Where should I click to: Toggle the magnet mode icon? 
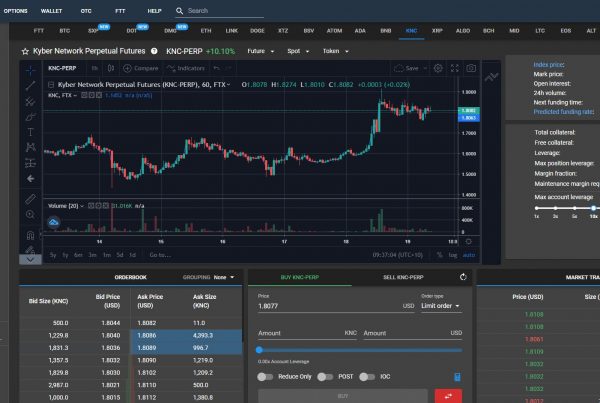click(31, 235)
